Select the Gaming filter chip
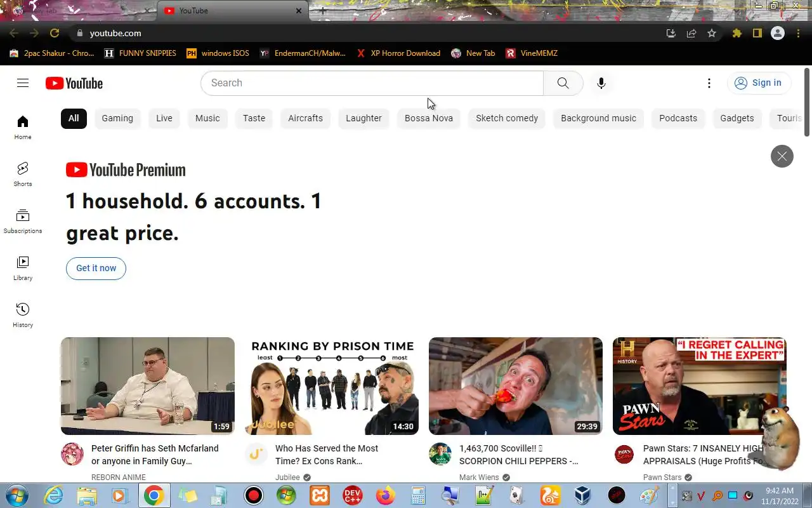812x508 pixels. [117, 118]
